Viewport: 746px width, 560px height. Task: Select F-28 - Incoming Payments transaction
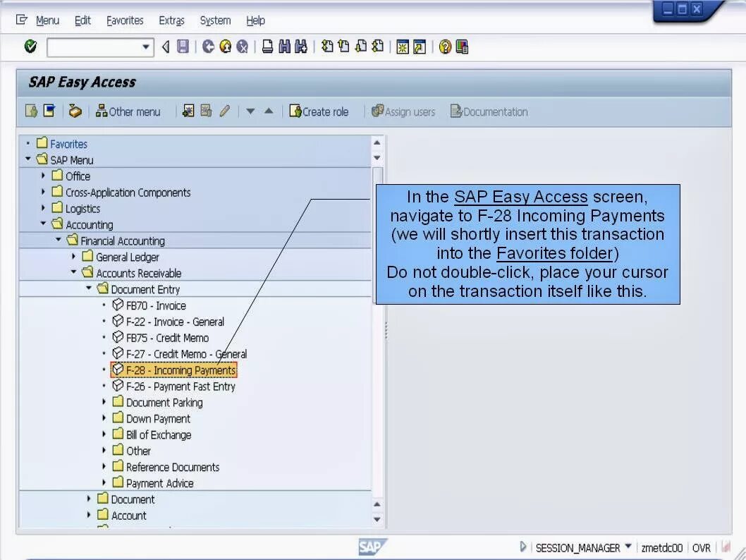[x=173, y=370]
